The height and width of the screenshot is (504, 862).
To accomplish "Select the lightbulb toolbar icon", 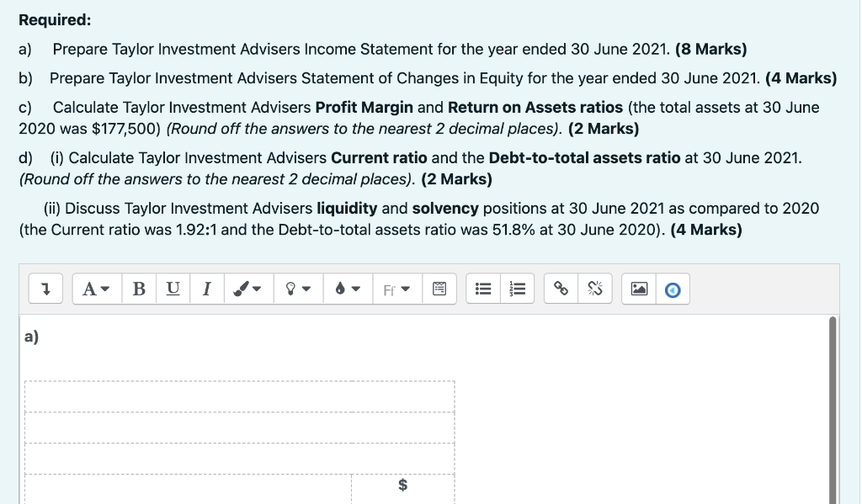I will (x=290, y=289).
